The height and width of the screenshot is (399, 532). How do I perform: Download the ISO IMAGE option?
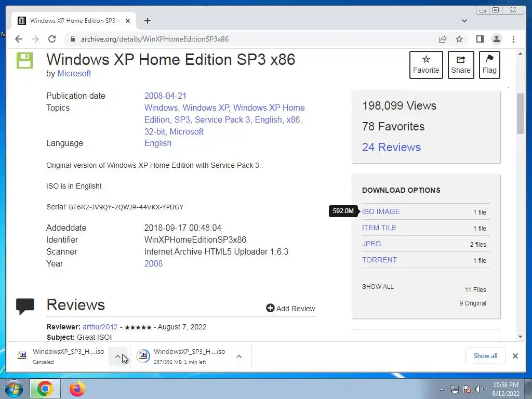381,211
